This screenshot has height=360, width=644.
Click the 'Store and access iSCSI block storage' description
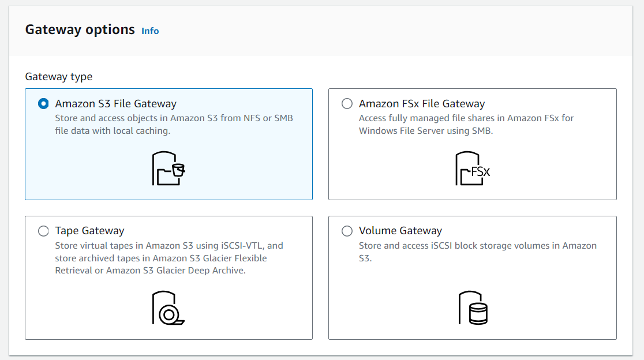tap(478, 252)
